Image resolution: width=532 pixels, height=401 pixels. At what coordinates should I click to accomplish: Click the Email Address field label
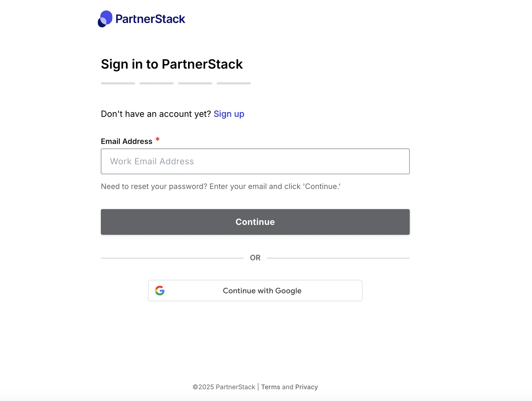point(127,141)
